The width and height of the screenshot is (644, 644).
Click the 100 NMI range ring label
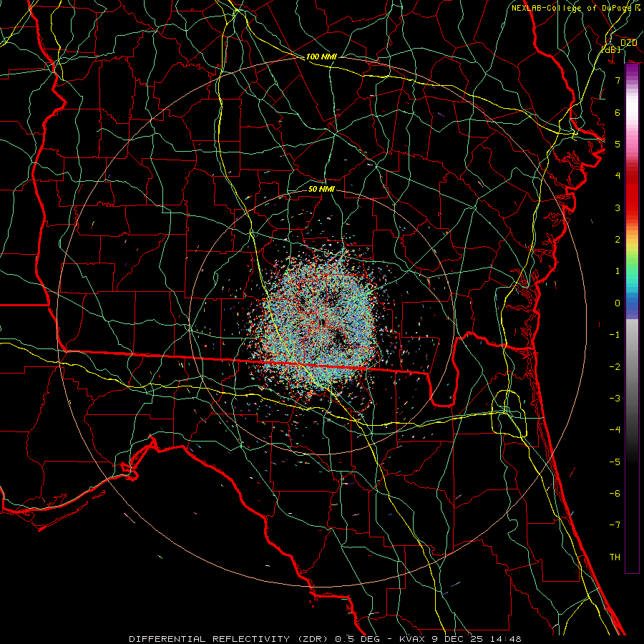[x=321, y=57]
